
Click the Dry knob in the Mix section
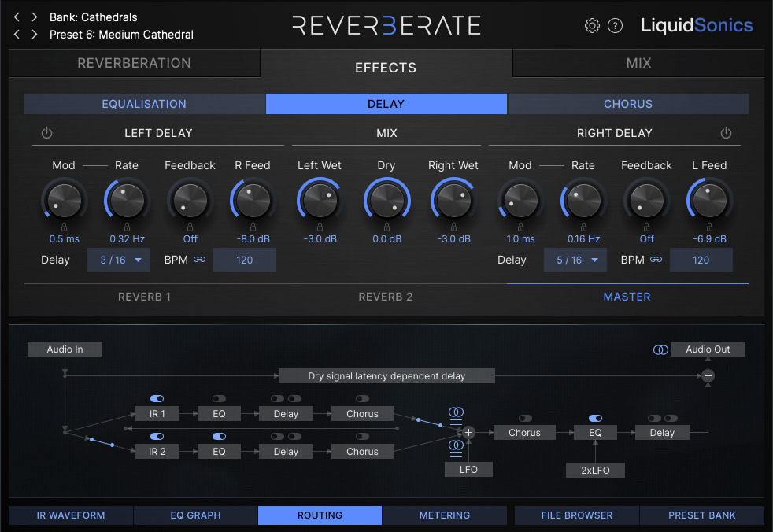click(387, 200)
